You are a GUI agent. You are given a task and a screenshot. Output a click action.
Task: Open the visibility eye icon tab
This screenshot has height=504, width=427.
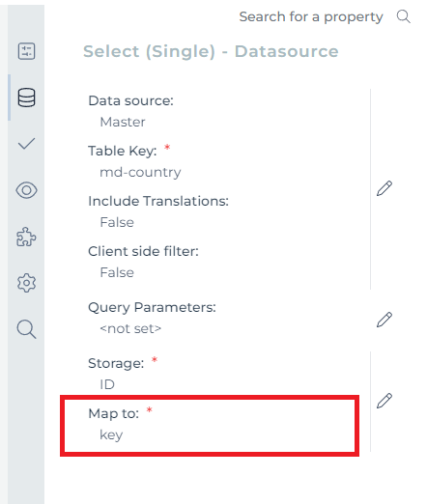point(26,190)
